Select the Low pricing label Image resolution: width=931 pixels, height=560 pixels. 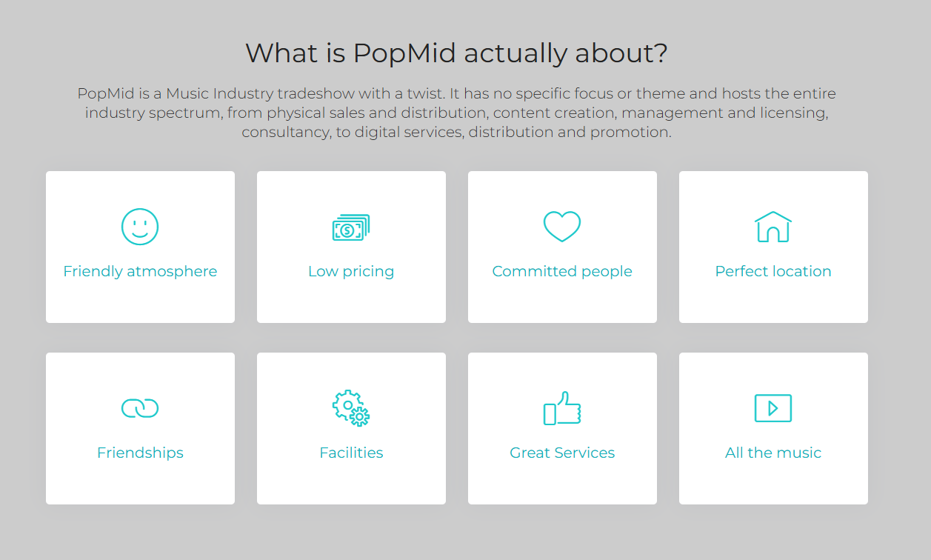click(x=351, y=271)
